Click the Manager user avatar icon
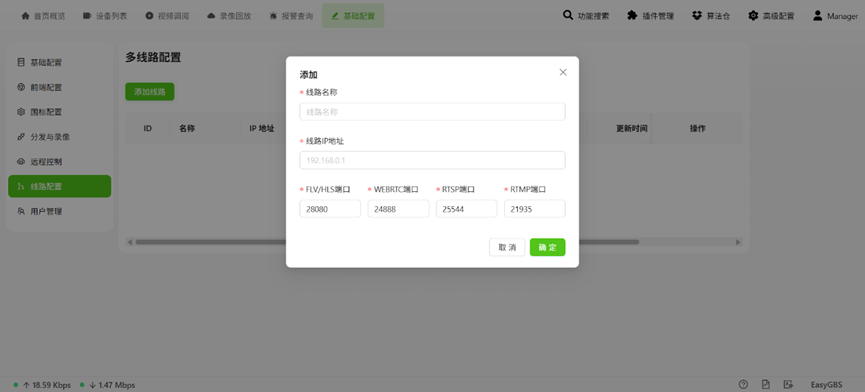The width and height of the screenshot is (865, 392). [818, 15]
